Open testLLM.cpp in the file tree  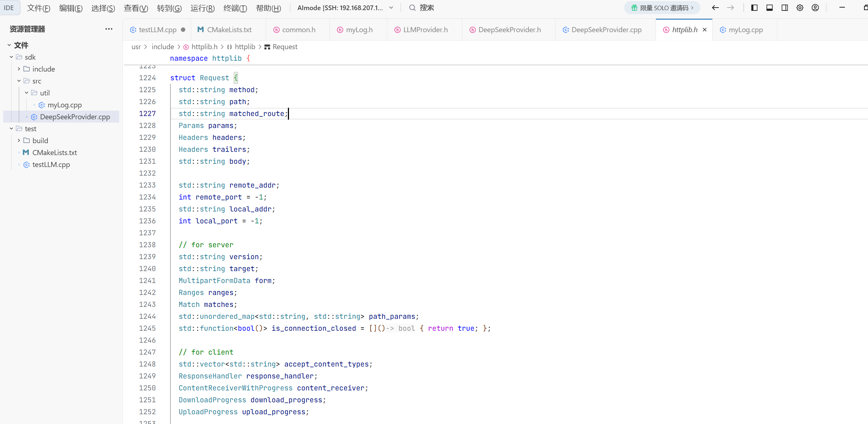51,164
